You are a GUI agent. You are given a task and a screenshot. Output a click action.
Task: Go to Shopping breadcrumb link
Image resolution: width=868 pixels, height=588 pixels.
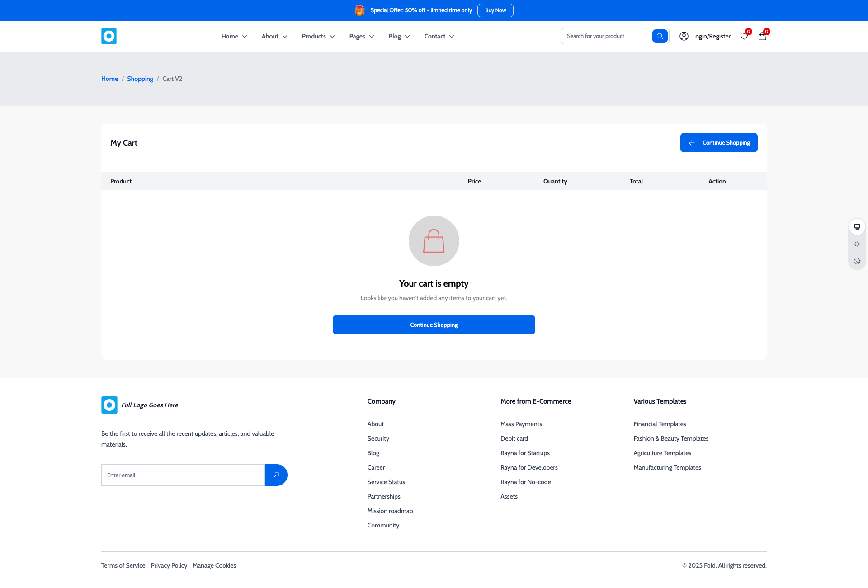[x=140, y=79]
